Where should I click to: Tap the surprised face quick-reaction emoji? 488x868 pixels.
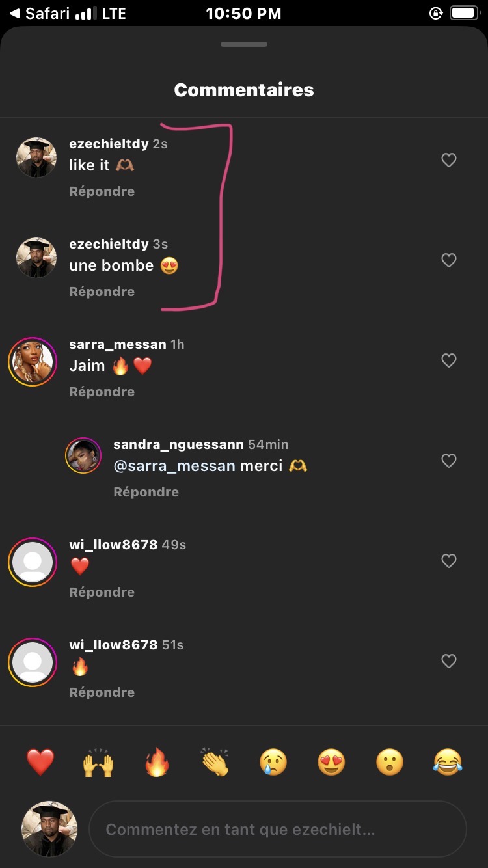(x=390, y=762)
